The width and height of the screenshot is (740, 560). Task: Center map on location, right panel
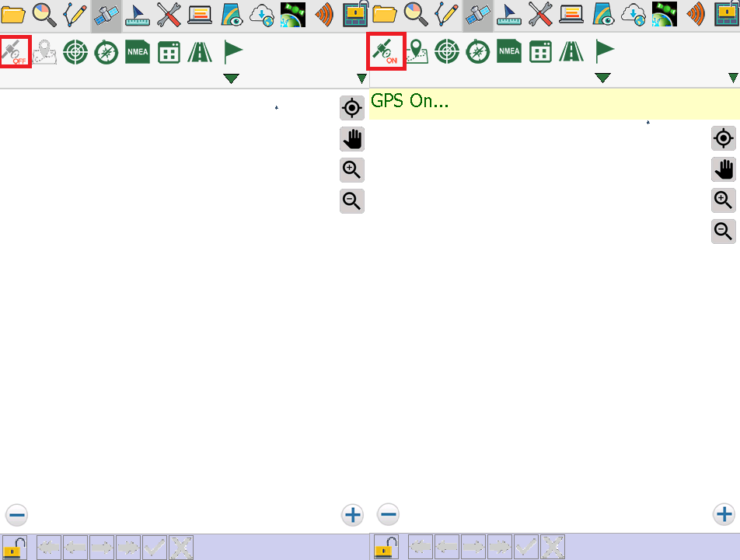pyautogui.click(x=724, y=138)
